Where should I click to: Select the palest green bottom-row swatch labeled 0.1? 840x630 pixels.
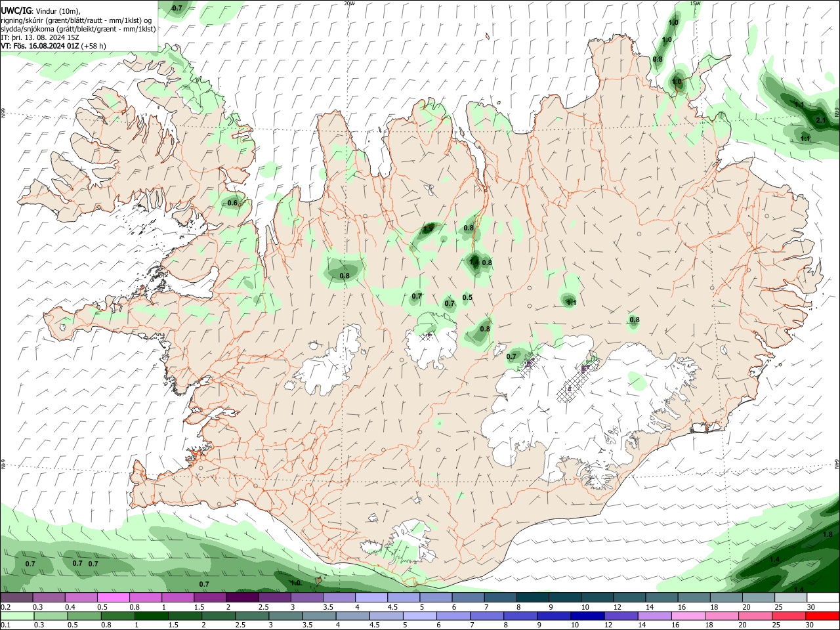tap(17, 616)
